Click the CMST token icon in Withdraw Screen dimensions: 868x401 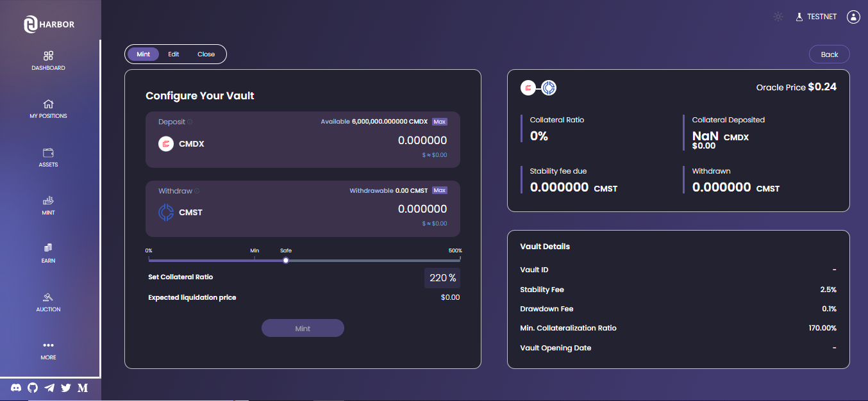click(166, 212)
